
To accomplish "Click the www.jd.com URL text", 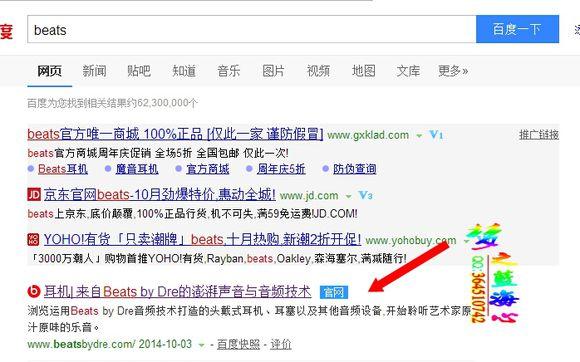I will (309, 196).
